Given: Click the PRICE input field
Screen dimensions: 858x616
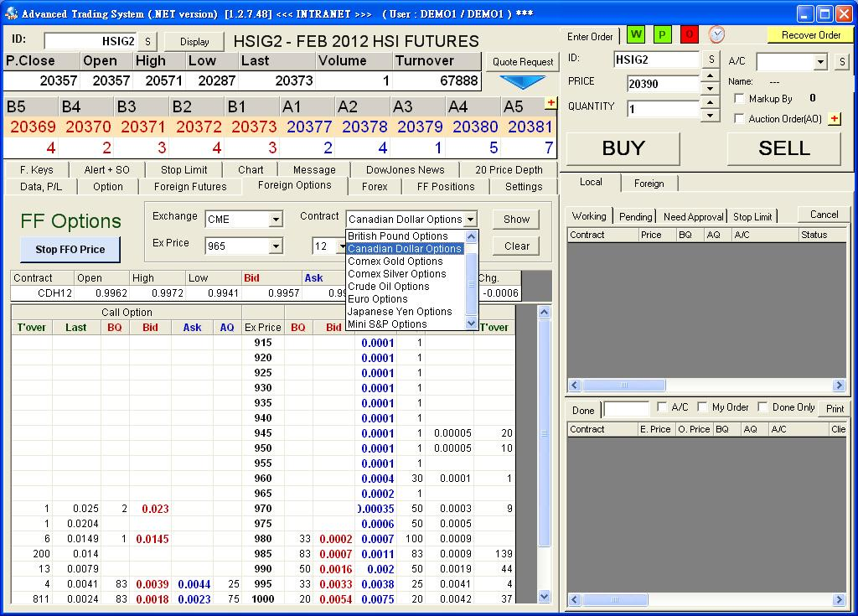Looking at the screenshot, I should pyautogui.click(x=663, y=85).
